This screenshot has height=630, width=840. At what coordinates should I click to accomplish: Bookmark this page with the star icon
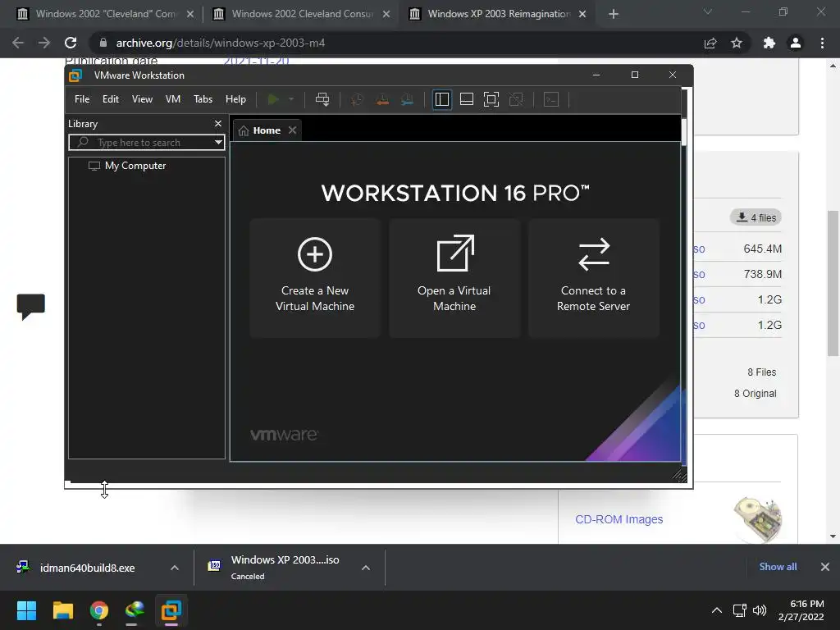click(x=737, y=43)
